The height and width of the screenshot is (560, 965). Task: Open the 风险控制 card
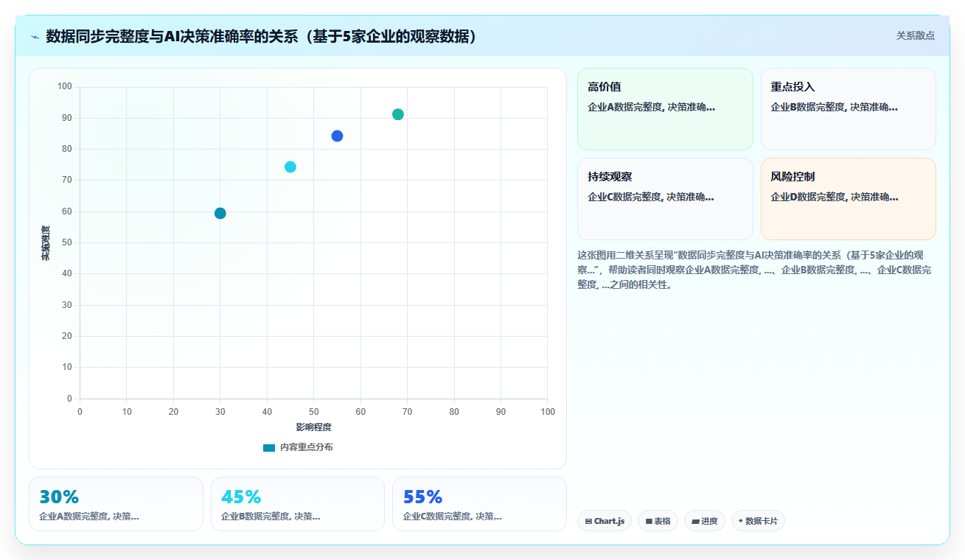click(848, 199)
